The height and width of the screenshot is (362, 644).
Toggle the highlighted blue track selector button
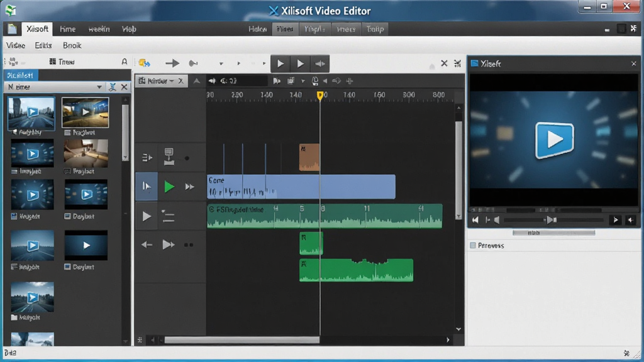pos(147,186)
